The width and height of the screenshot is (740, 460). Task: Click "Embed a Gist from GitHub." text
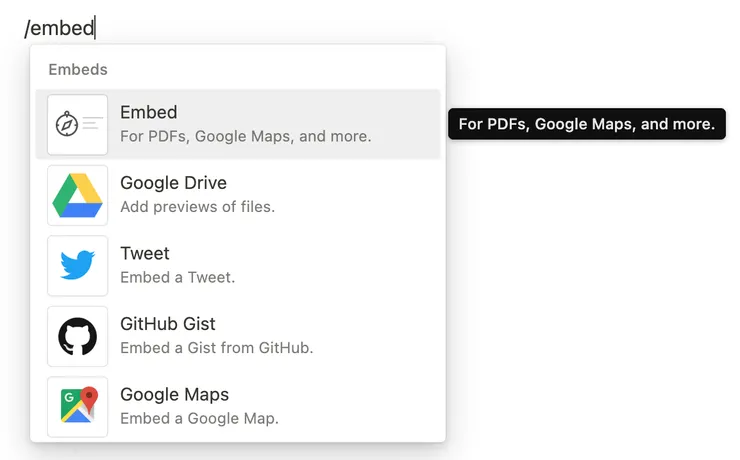tap(216, 348)
